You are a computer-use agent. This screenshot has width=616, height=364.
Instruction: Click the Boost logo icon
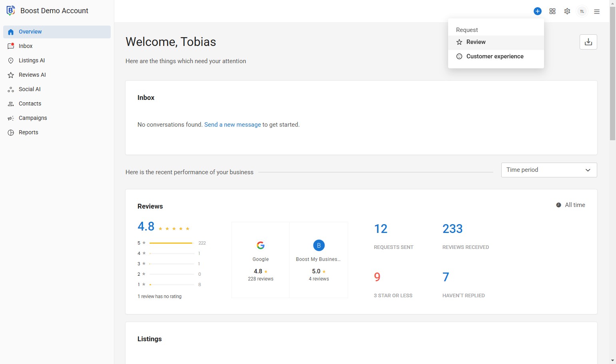[x=11, y=11]
